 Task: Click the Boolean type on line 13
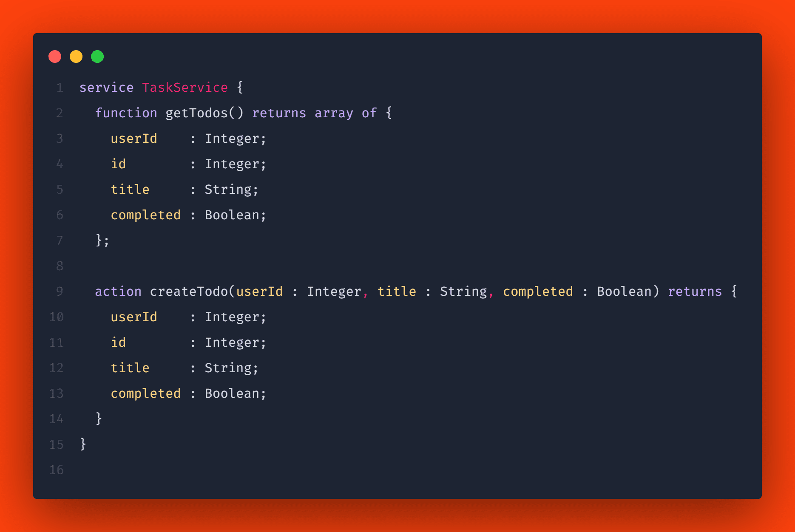click(232, 393)
